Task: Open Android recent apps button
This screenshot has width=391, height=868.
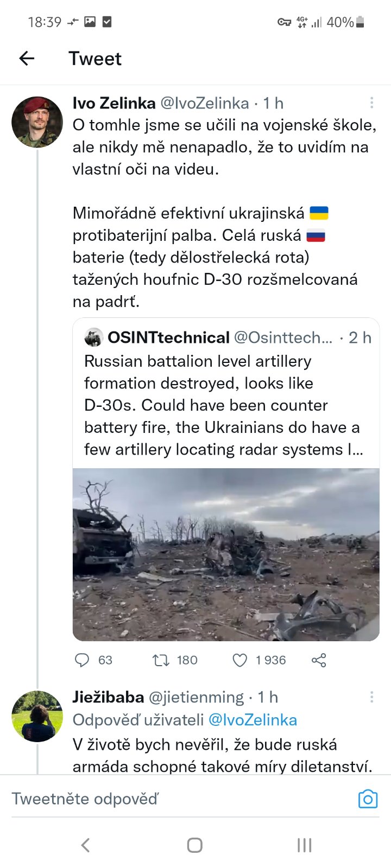Action: tap(304, 845)
